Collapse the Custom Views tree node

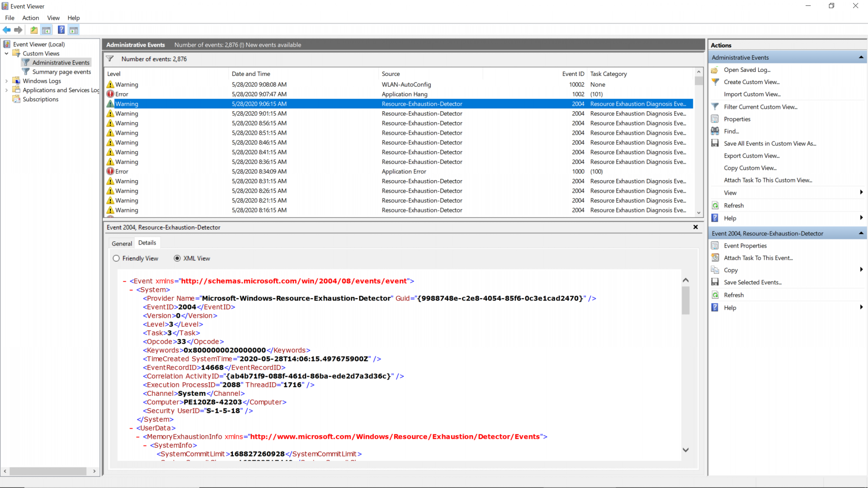coord(6,53)
